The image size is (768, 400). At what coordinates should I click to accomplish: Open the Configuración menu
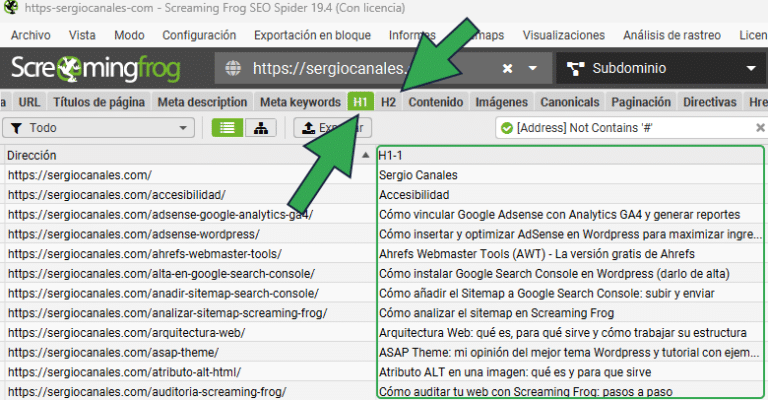pos(199,34)
